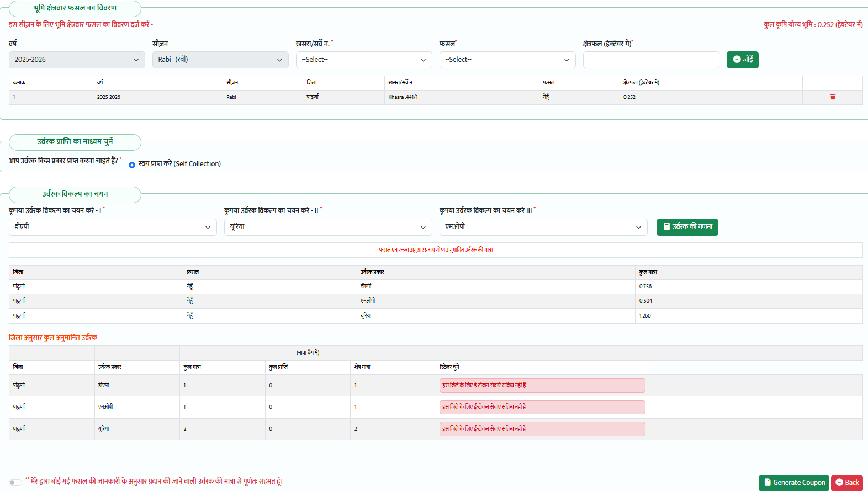Delete the Khasra 441/1 crop row
The height and width of the screenshot is (492, 868).
click(833, 97)
